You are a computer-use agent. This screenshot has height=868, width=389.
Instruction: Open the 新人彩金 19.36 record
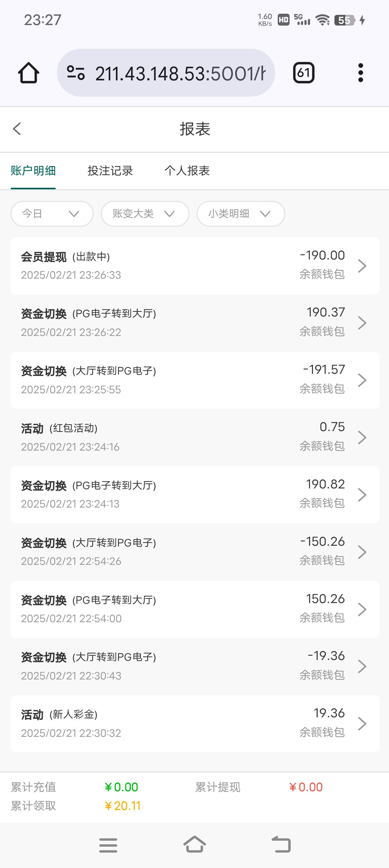coord(194,723)
